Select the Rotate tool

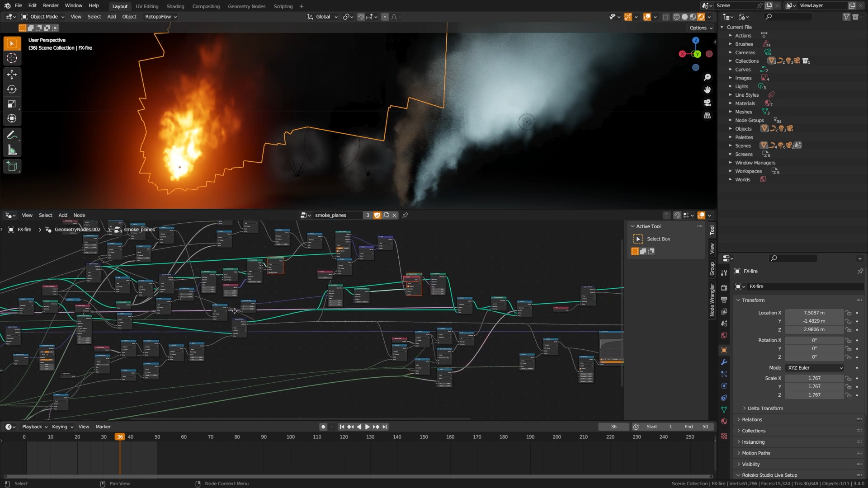pos(12,89)
